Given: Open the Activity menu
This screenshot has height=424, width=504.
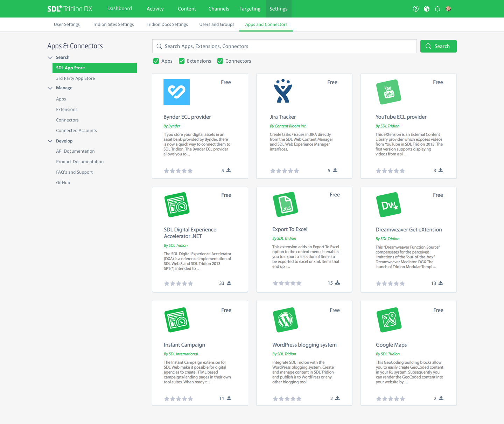Looking at the screenshot, I should click(155, 9).
